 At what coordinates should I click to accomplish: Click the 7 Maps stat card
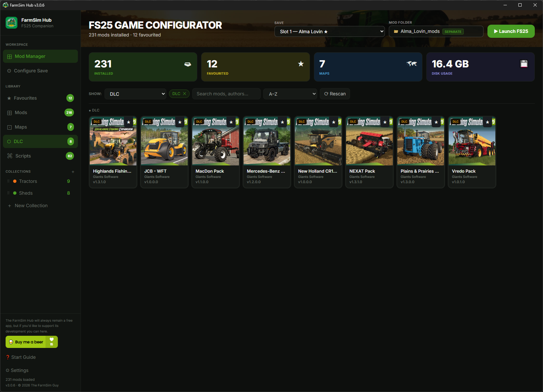[368, 67]
